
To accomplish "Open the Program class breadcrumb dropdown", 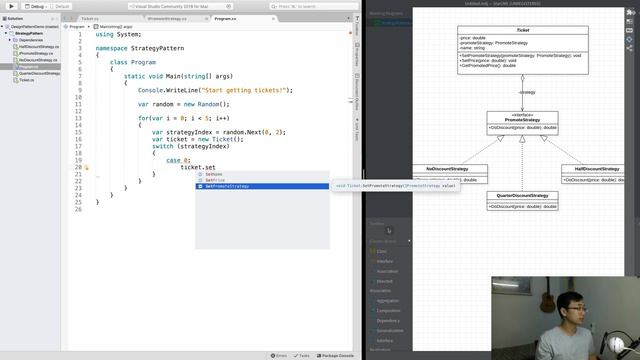I will 77,27.
